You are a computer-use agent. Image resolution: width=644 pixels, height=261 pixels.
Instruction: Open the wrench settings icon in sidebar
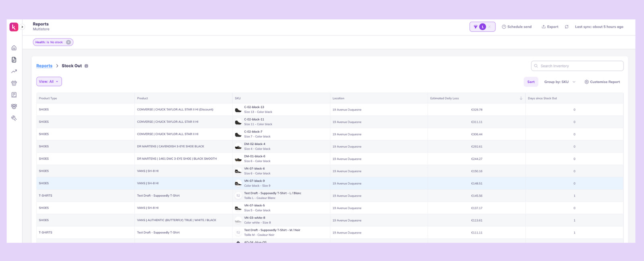[x=14, y=118]
